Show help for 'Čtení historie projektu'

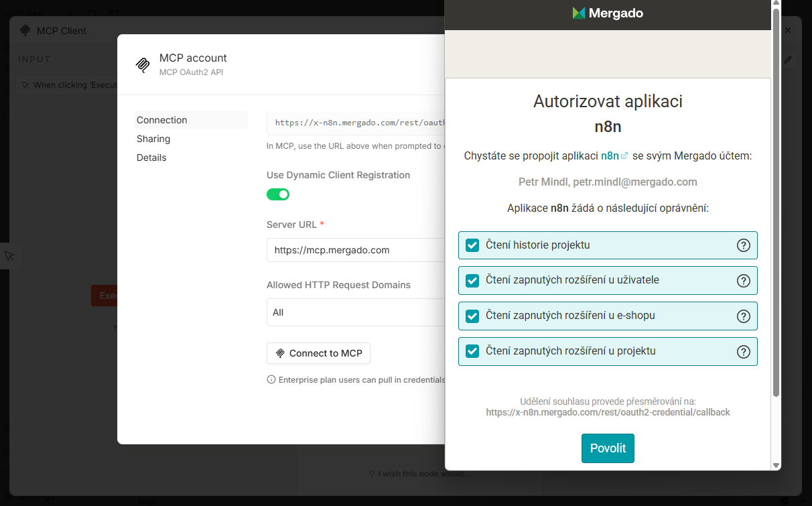click(743, 245)
